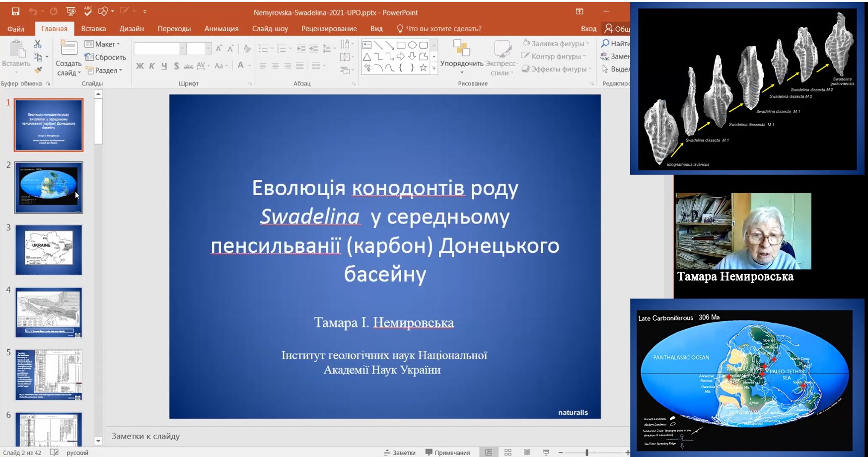Image resolution: width=868 pixels, height=457 pixels.
Task: Click the Cut scissors icon
Action: coord(38,44)
